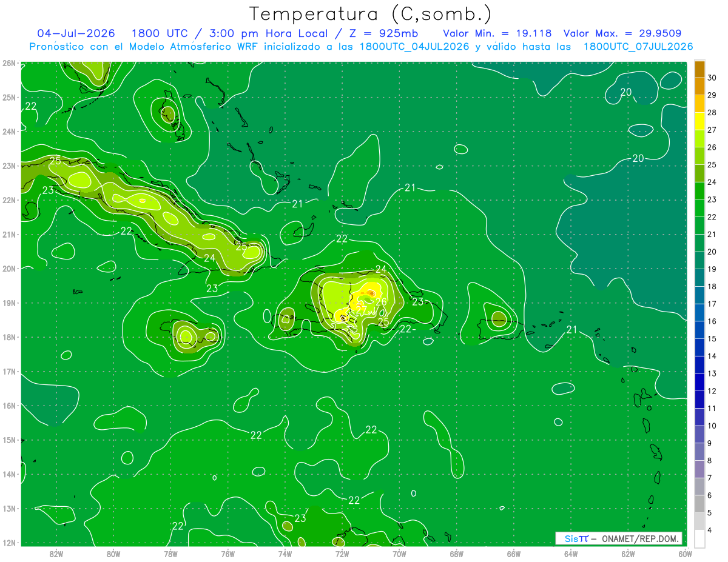Click the 24N latitude axis label
This screenshot has width=728, height=562.
9,132
